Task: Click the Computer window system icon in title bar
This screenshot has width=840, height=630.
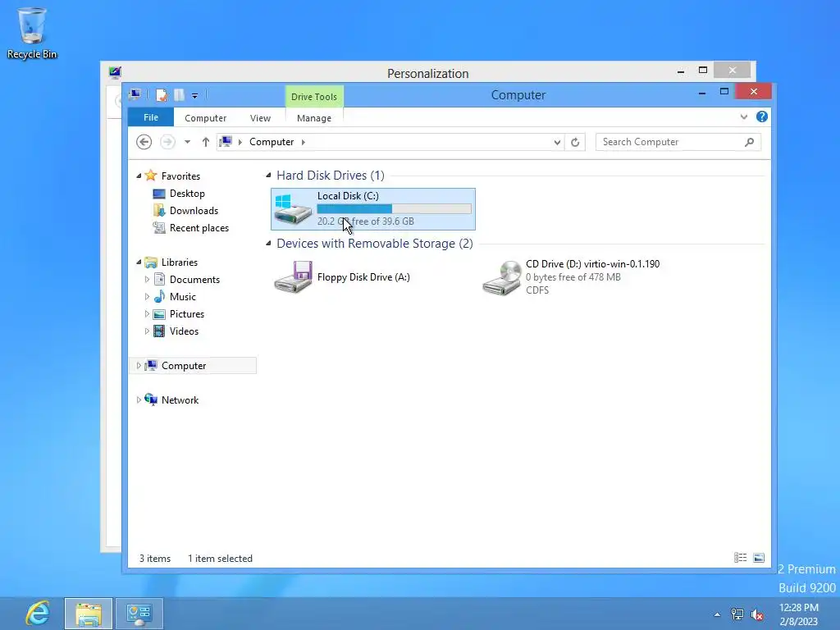Action: pos(135,95)
